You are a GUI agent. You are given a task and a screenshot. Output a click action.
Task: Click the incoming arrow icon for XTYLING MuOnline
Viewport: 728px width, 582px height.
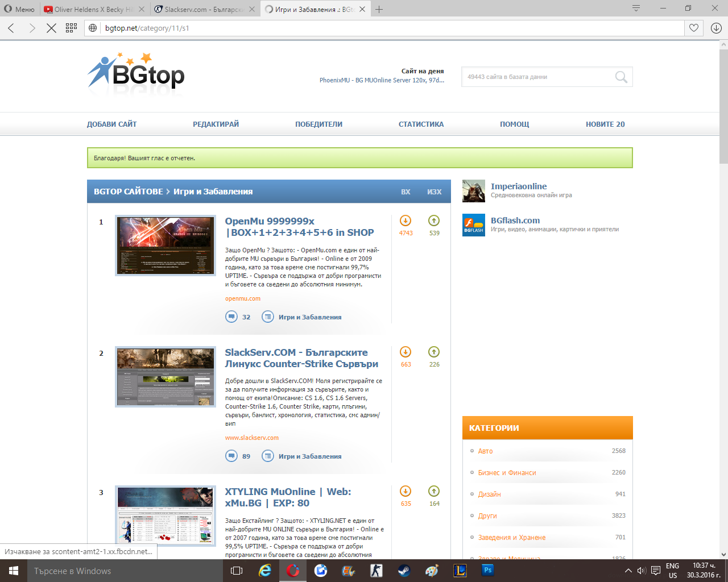(406, 491)
